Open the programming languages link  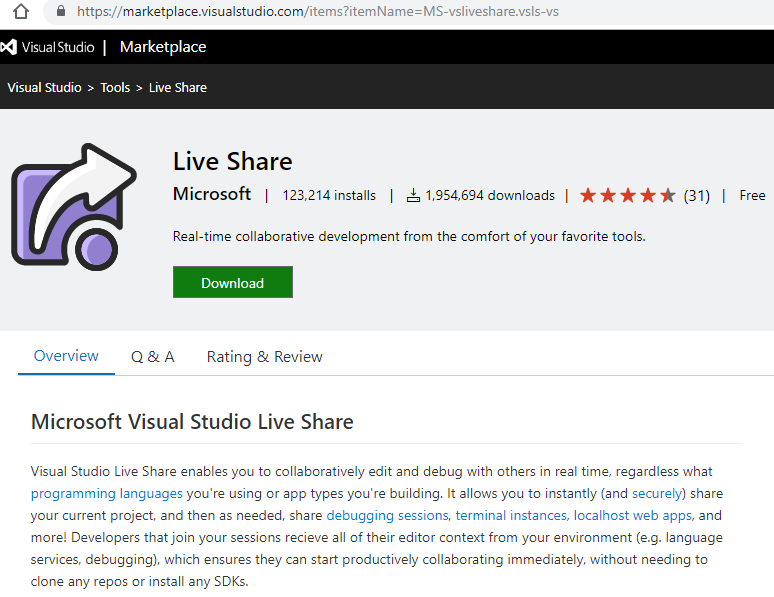[x=107, y=493]
